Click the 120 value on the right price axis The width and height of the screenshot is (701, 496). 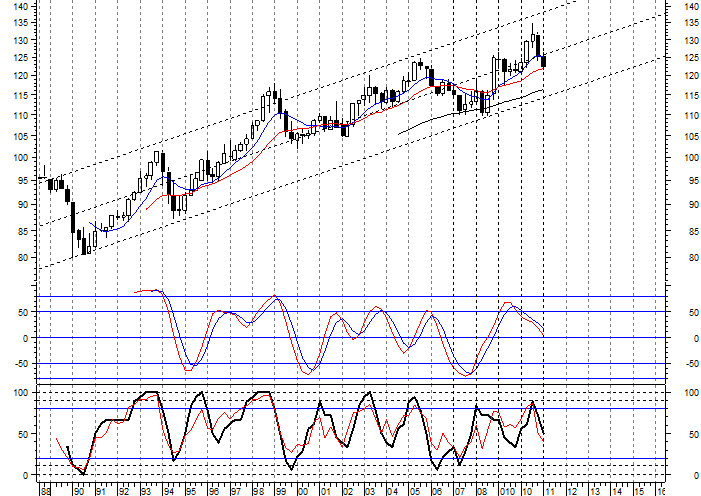[x=693, y=76]
